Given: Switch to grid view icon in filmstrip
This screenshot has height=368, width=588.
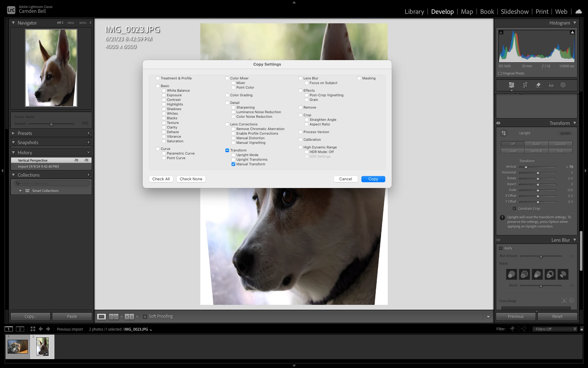Looking at the screenshot, I should [x=33, y=329].
